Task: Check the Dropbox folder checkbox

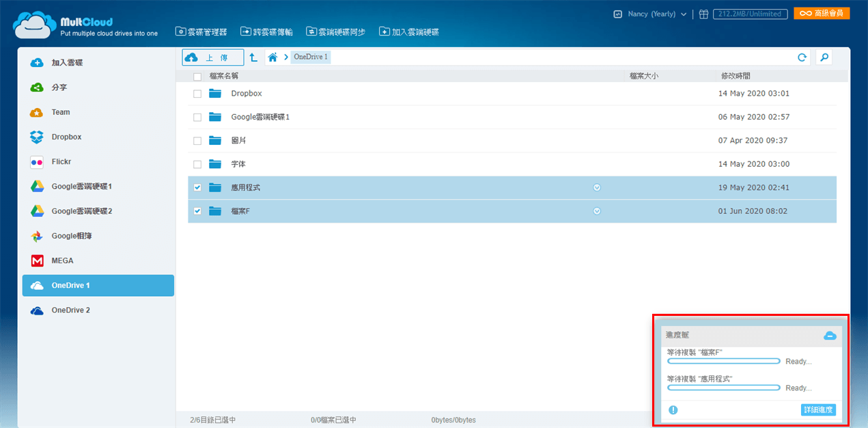Action: point(197,94)
